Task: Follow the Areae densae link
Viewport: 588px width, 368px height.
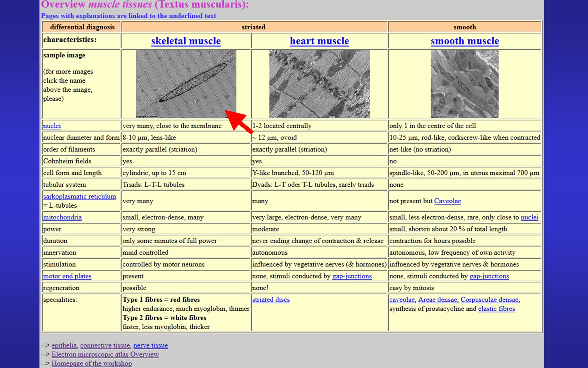Action: point(437,300)
